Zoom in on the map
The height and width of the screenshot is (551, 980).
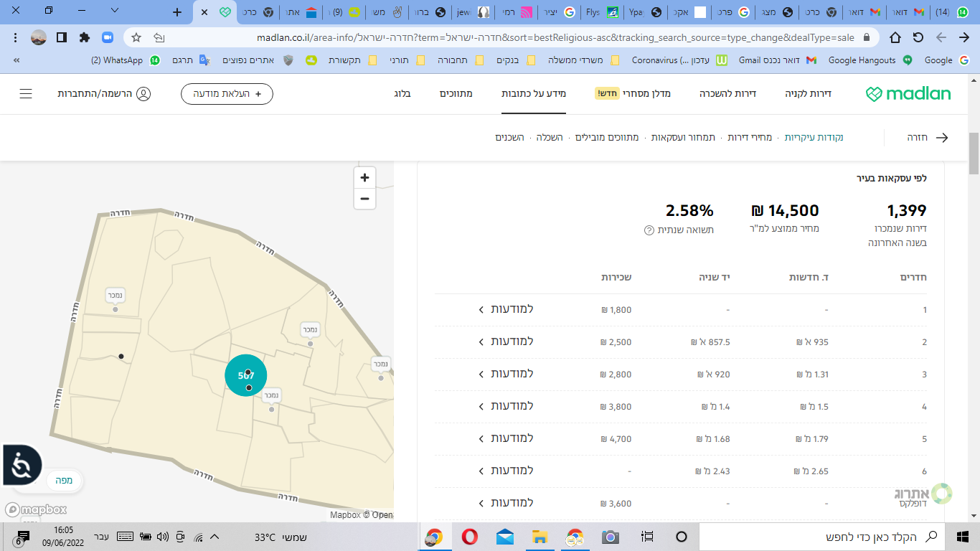point(364,178)
